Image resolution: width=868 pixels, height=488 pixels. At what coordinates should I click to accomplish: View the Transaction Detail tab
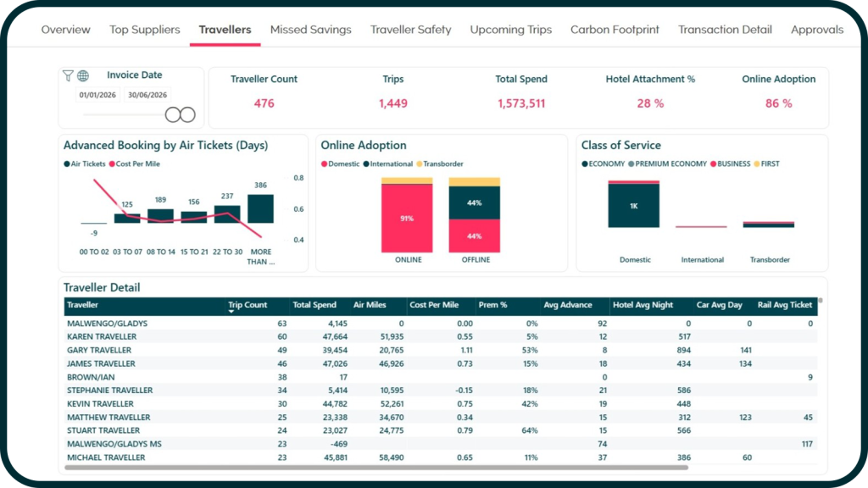(x=726, y=30)
